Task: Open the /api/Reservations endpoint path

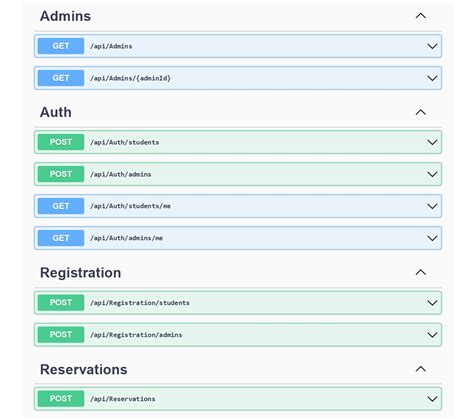Action: pyautogui.click(x=123, y=399)
